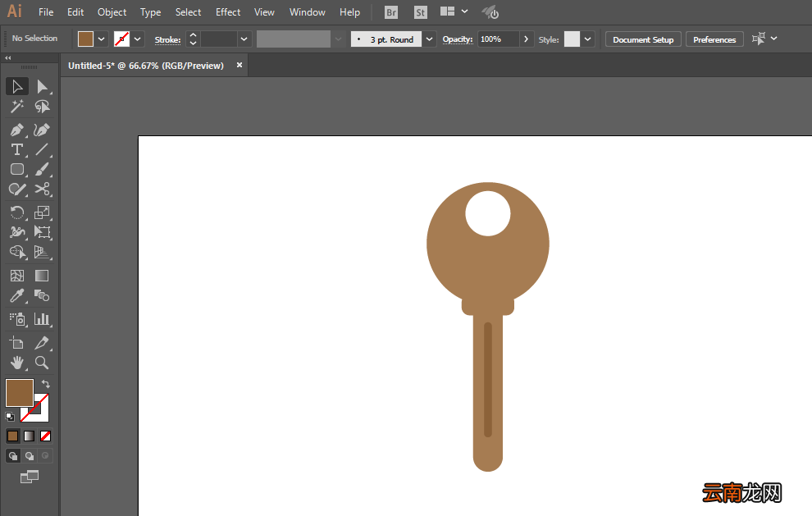Enable Draw Normal mode
Screen dimensions: 812x516
(13, 456)
